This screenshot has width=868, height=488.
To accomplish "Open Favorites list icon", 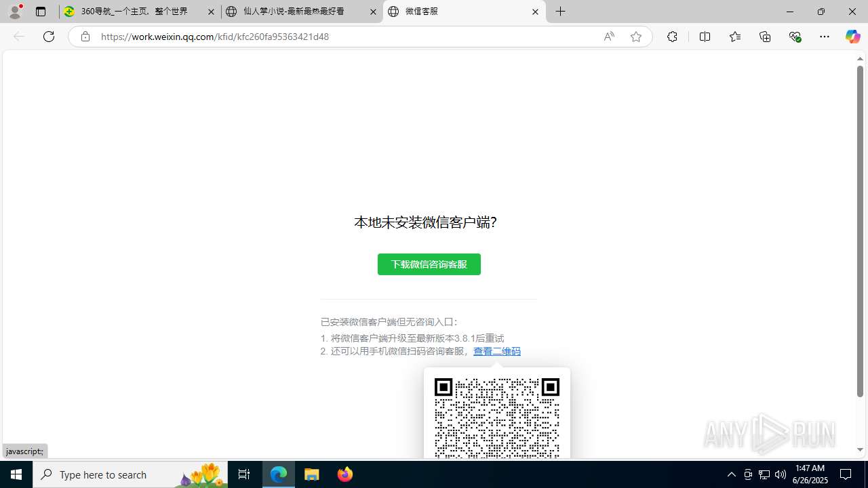I will point(734,37).
